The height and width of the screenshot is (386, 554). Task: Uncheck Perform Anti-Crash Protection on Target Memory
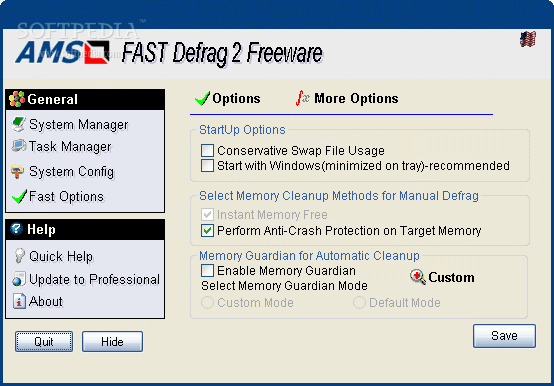point(207,230)
